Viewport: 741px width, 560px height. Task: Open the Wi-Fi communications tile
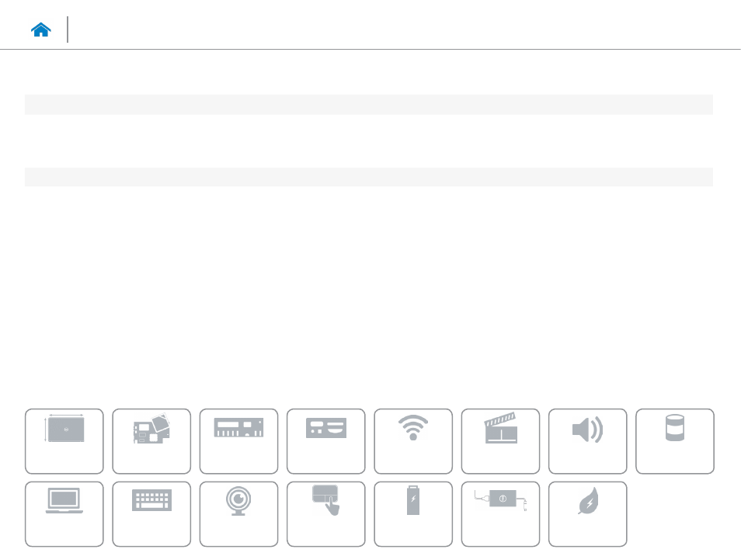[x=413, y=441]
